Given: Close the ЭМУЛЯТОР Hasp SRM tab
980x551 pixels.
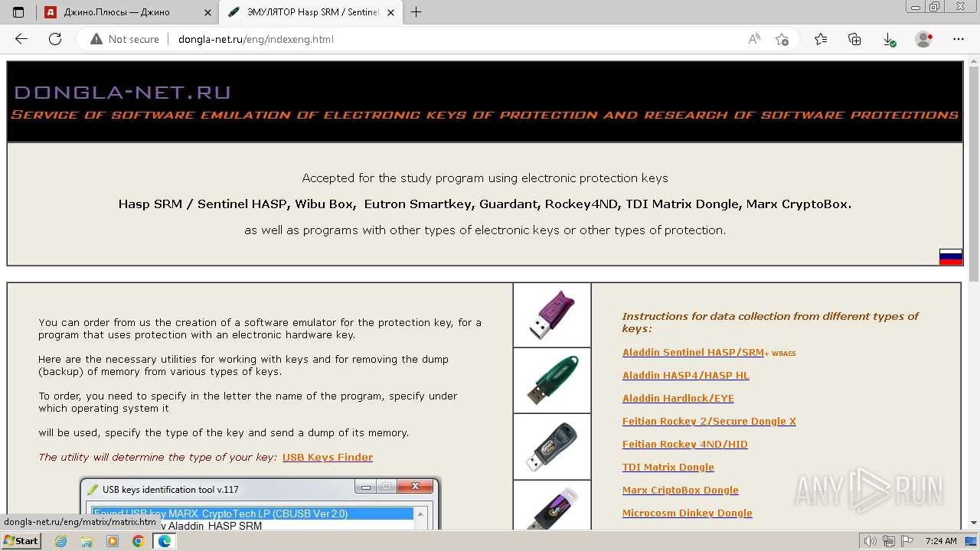Looking at the screenshot, I should tap(391, 12).
